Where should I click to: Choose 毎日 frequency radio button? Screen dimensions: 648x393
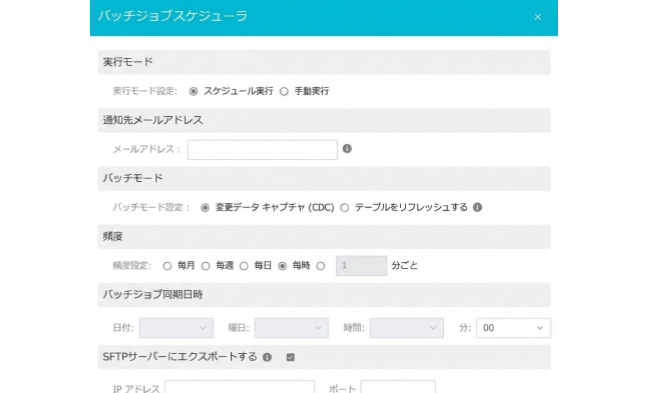click(244, 266)
